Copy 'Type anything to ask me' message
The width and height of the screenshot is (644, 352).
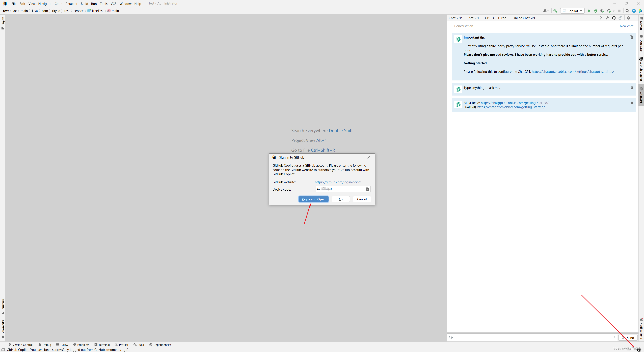click(631, 87)
